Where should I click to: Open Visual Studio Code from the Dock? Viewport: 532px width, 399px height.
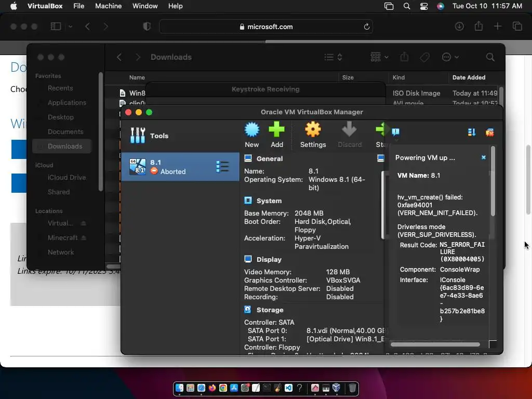tap(288, 388)
